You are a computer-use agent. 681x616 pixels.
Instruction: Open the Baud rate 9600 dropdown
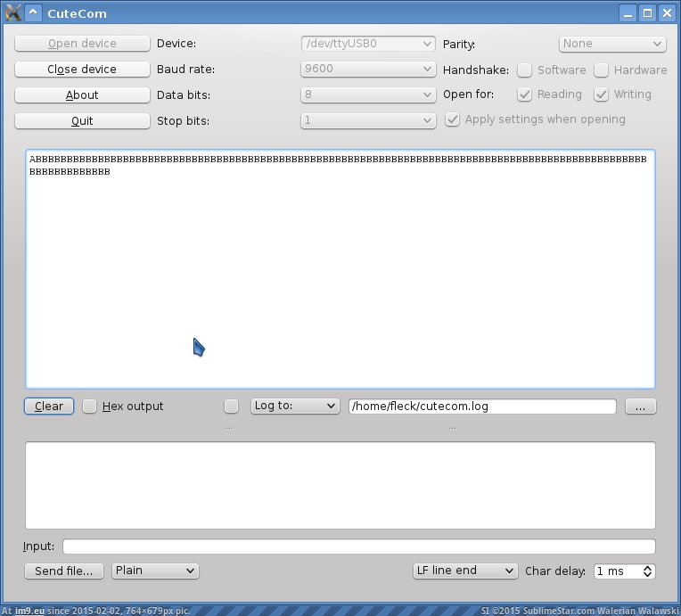point(368,69)
